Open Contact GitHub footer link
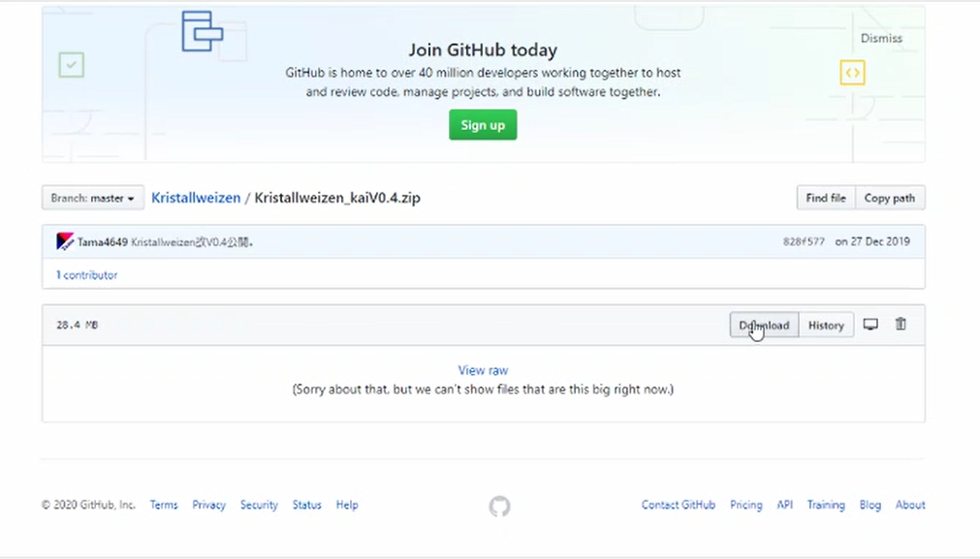Screen dimensions: 980x559 point(679,505)
